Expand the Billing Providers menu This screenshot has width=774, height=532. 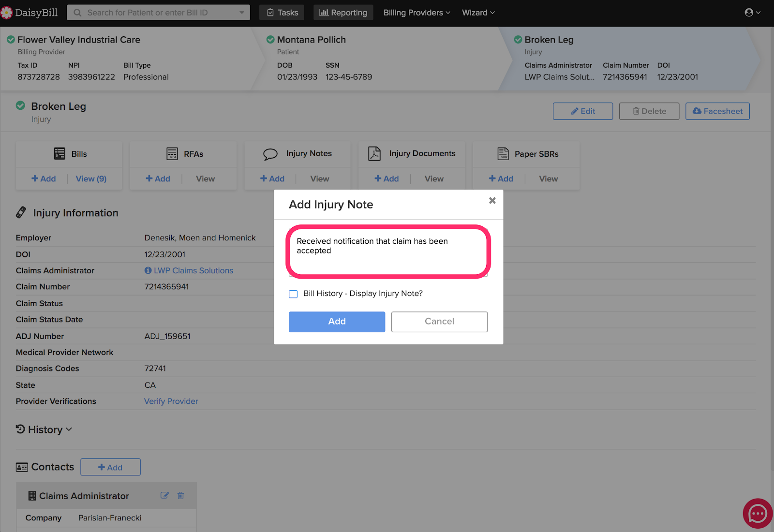pos(417,13)
